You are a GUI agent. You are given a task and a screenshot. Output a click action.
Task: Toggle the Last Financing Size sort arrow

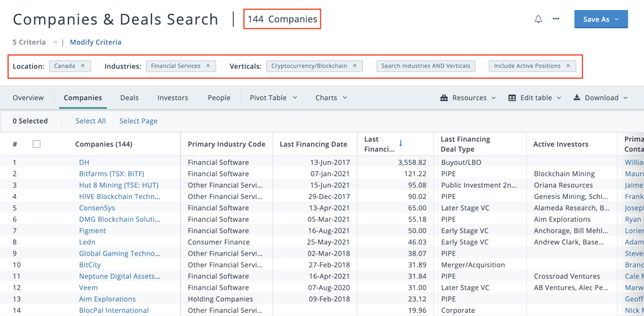pos(401,143)
